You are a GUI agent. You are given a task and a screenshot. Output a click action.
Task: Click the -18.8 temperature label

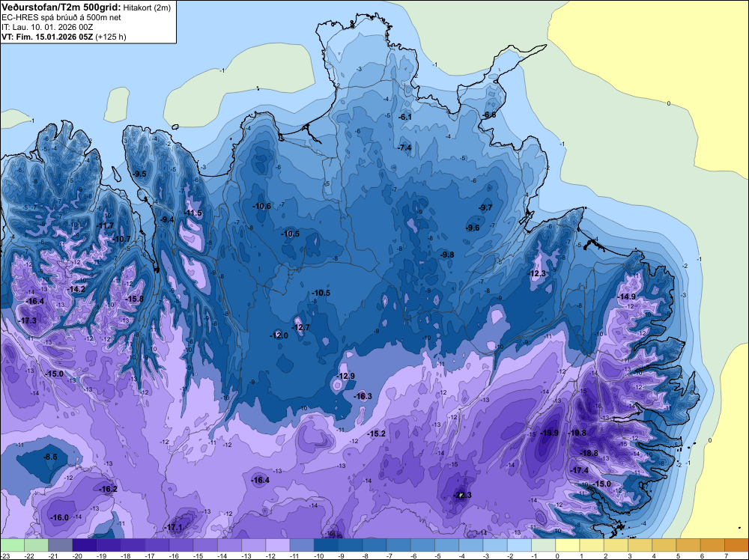[x=589, y=453]
